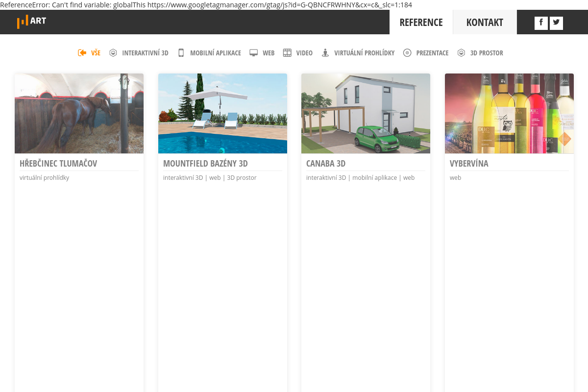This screenshot has width=588, height=392.
Task: Click the phone icon for Mobilní aplikace
Action: [x=181, y=53]
